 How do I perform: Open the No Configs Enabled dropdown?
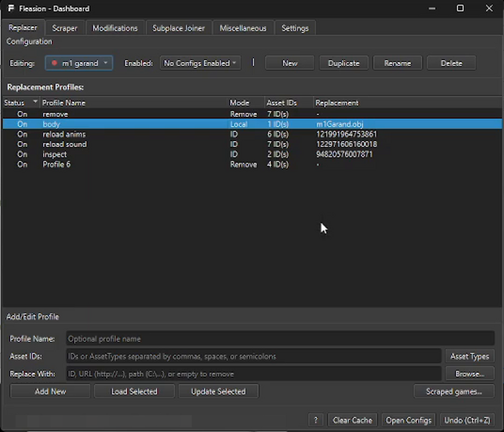pos(200,63)
